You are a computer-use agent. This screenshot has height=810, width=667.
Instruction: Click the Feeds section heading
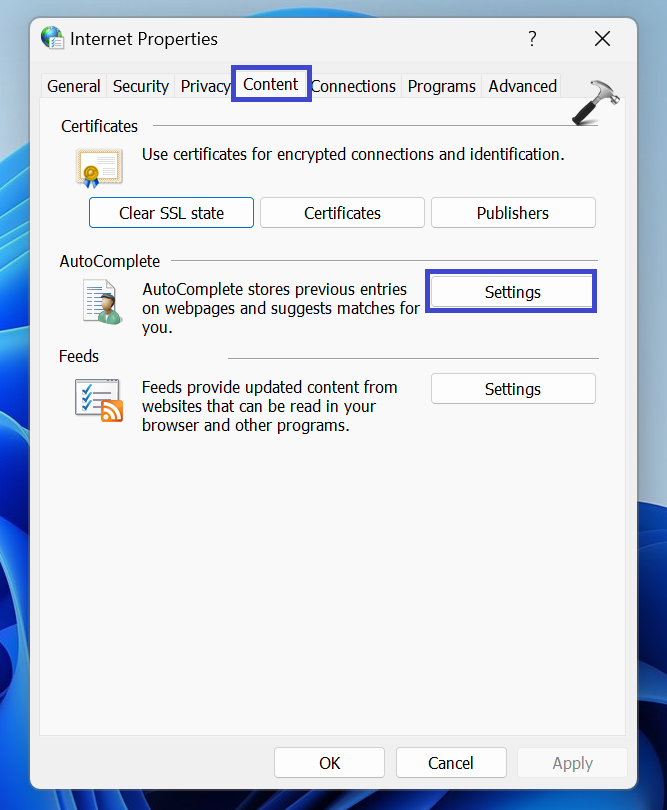click(79, 356)
